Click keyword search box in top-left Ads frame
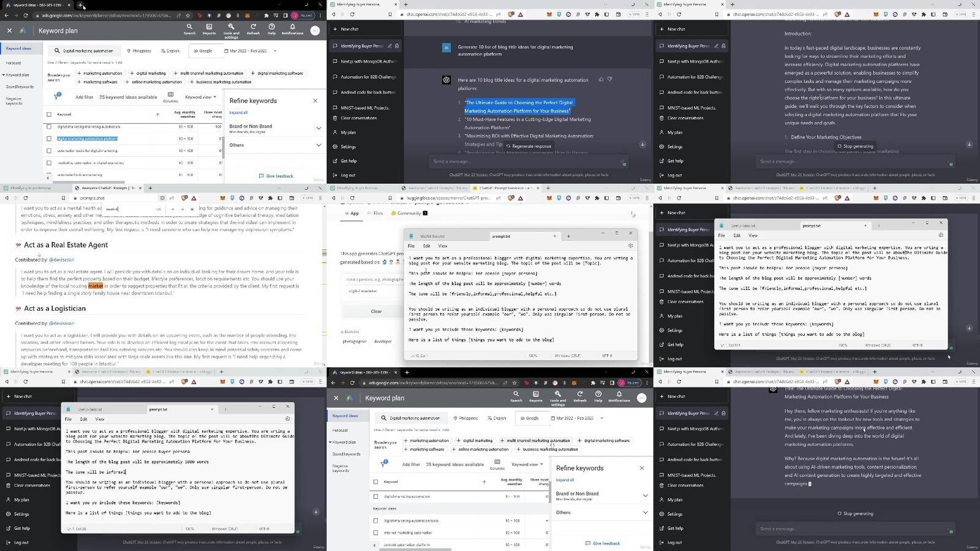The height and width of the screenshot is (551, 980). pyautogui.click(x=86, y=51)
